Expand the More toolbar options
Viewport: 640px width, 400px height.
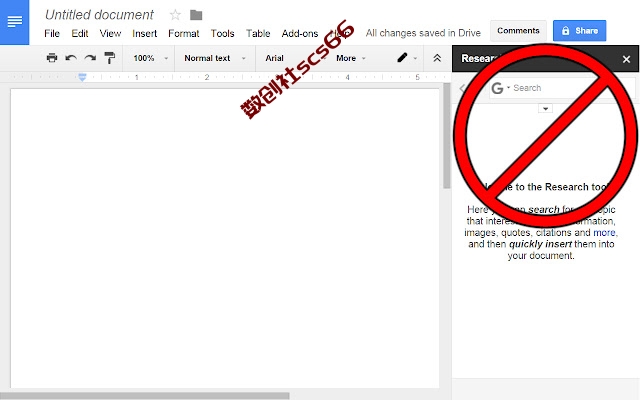click(351, 58)
